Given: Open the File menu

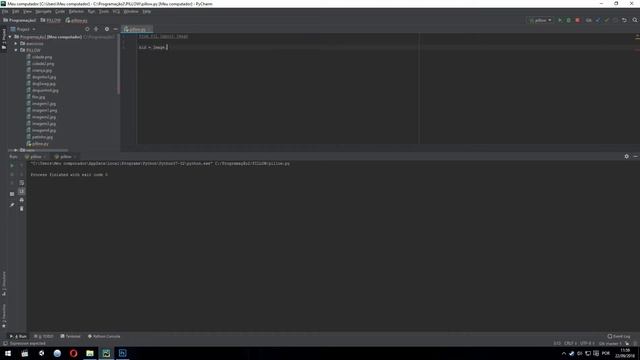Looking at the screenshot, I should click(x=5, y=11).
